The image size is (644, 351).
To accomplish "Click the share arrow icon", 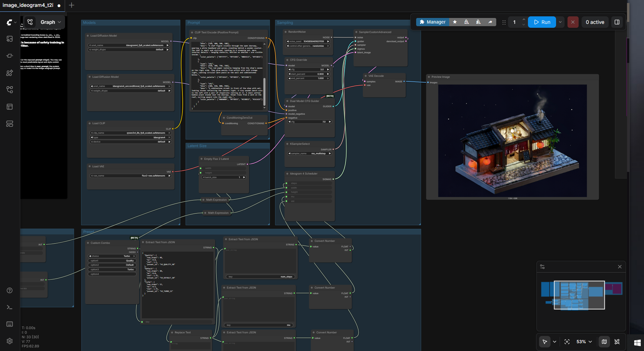I will click(490, 22).
